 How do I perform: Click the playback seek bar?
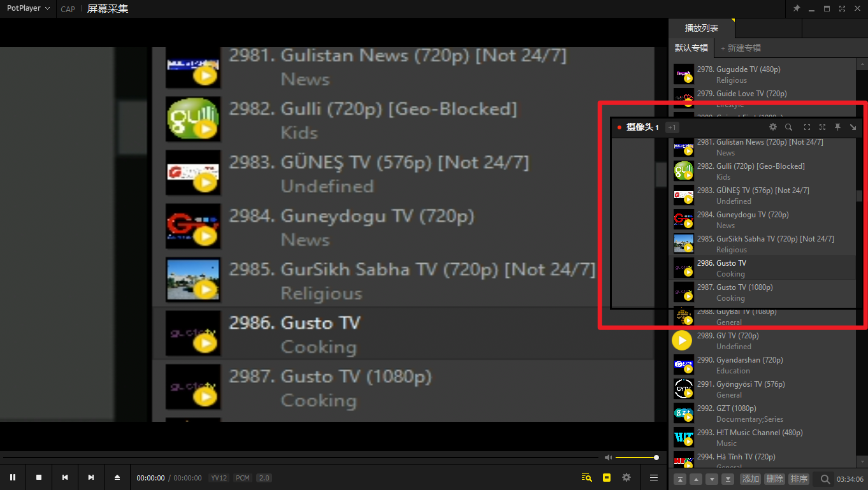(301, 458)
